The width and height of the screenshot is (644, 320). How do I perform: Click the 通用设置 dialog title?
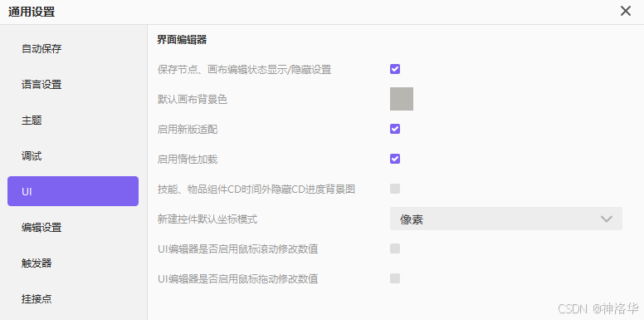coord(32,12)
